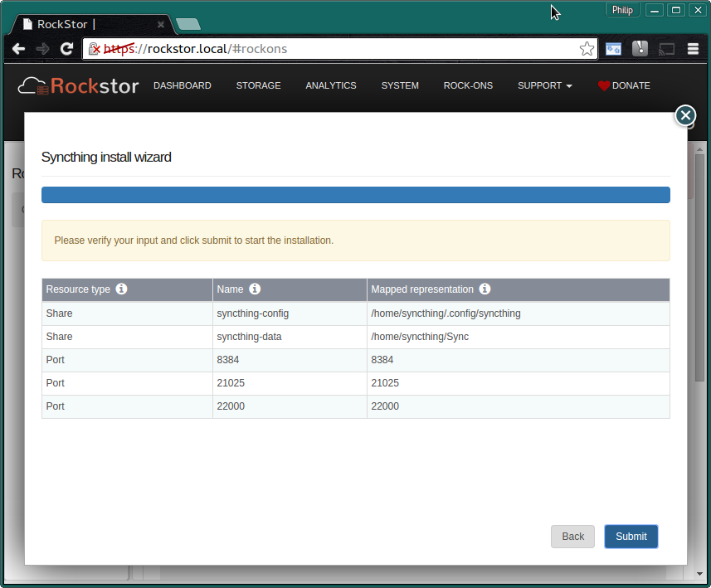Click the blue window extension icon
The width and height of the screenshot is (711, 588).
point(613,48)
